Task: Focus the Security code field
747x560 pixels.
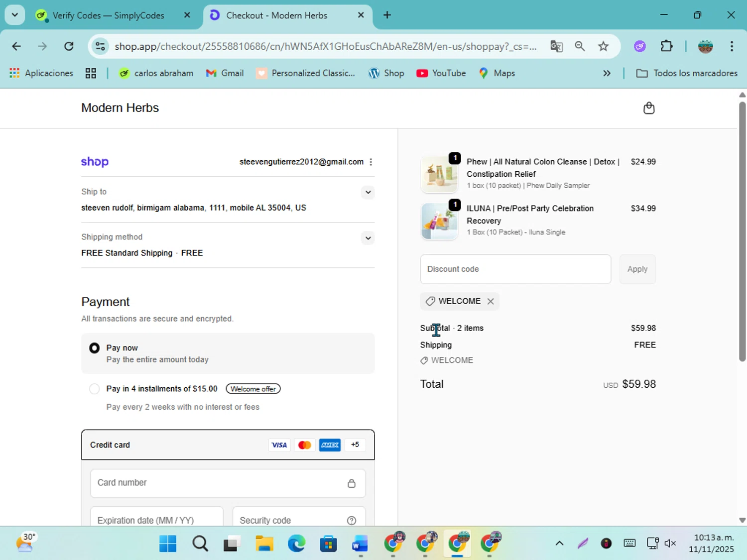Action: pyautogui.click(x=299, y=518)
